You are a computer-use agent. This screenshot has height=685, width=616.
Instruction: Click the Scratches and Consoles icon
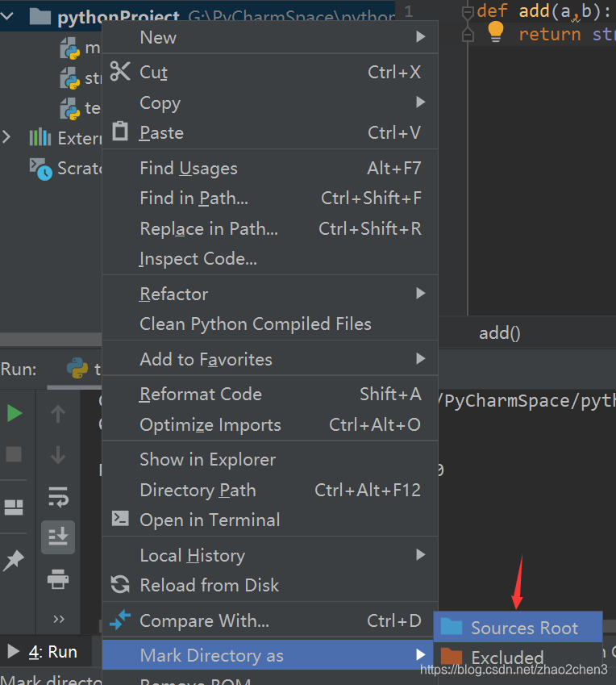[41, 169]
